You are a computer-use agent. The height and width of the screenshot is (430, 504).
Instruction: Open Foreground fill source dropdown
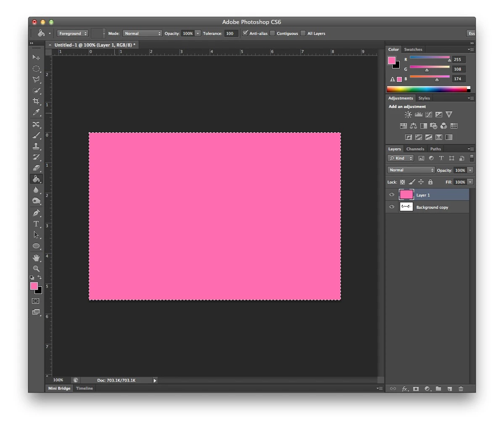pyautogui.click(x=73, y=34)
